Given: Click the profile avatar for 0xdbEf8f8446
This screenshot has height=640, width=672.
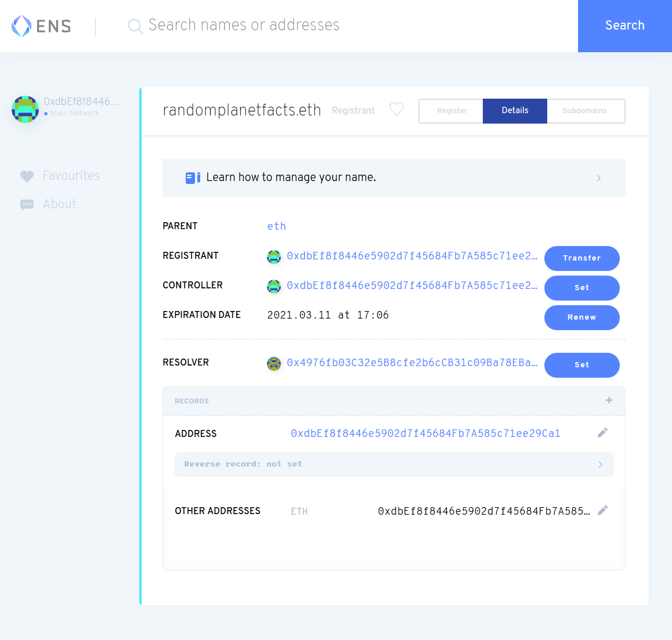Looking at the screenshot, I should tap(25, 109).
